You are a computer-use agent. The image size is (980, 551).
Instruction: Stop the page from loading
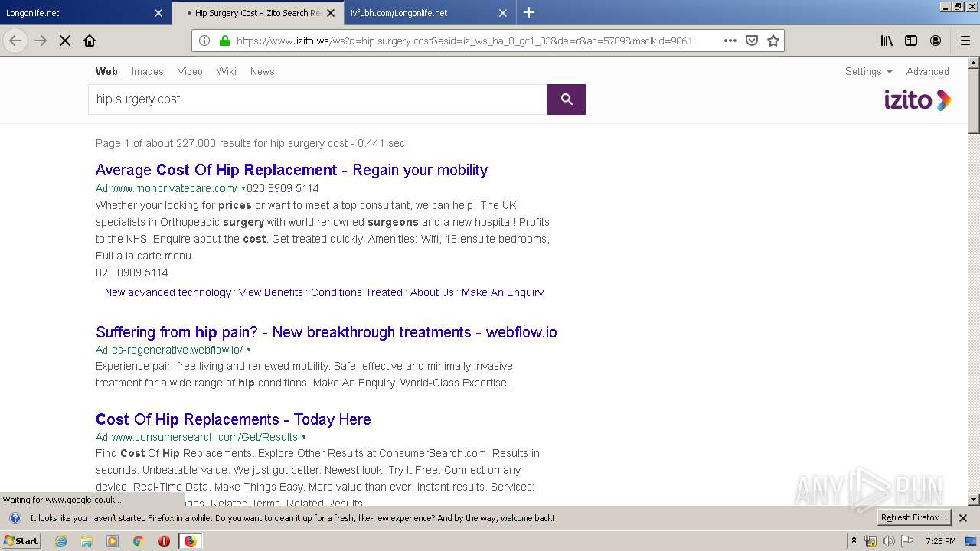click(65, 41)
